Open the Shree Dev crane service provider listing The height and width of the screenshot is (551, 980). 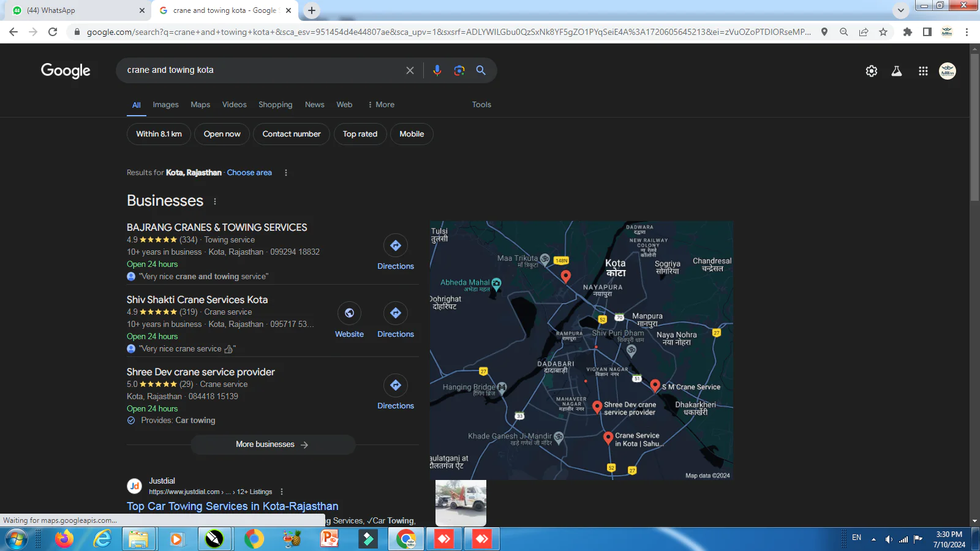[x=201, y=372]
